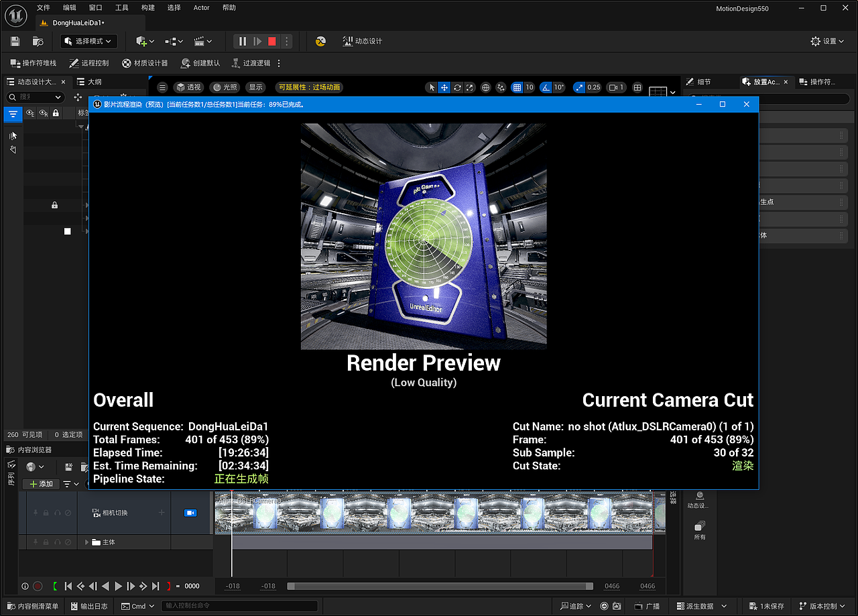Viewport: 858px width, 616px height.
Task: Open the 选择模式 dropdown
Action: 88,41
